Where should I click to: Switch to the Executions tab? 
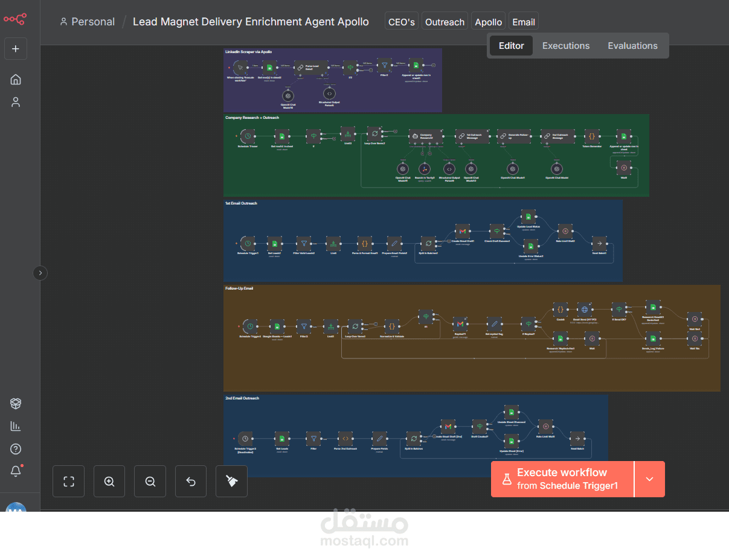tap(566, 46)
